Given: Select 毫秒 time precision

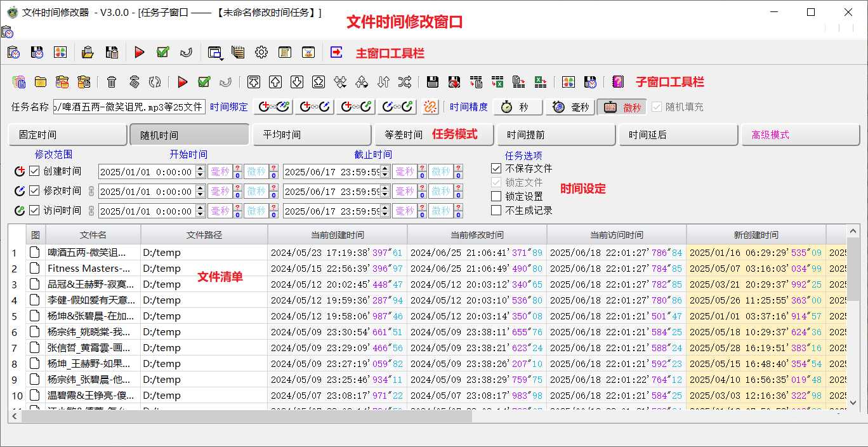Looking at the screenshot, I should point(570,107).
